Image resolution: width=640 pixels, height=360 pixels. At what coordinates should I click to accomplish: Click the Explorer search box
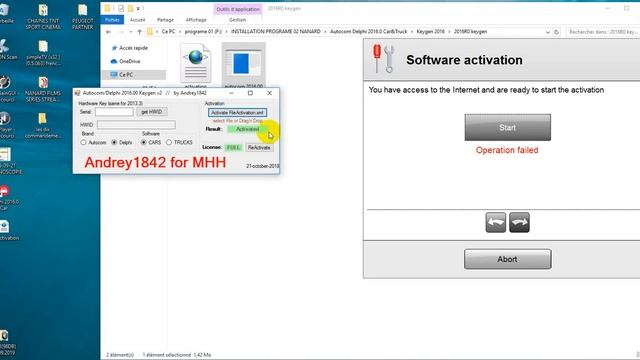[x=602, y=32]
